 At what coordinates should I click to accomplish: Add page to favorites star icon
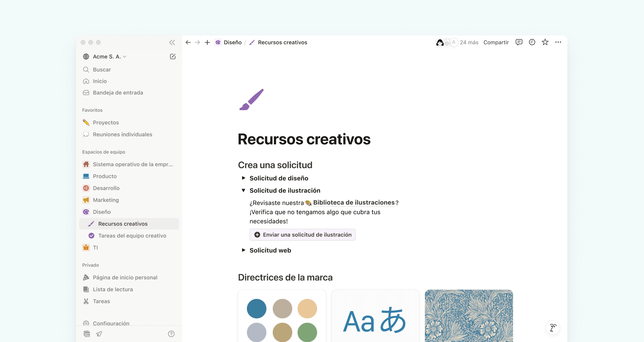(x=545, y=42)
